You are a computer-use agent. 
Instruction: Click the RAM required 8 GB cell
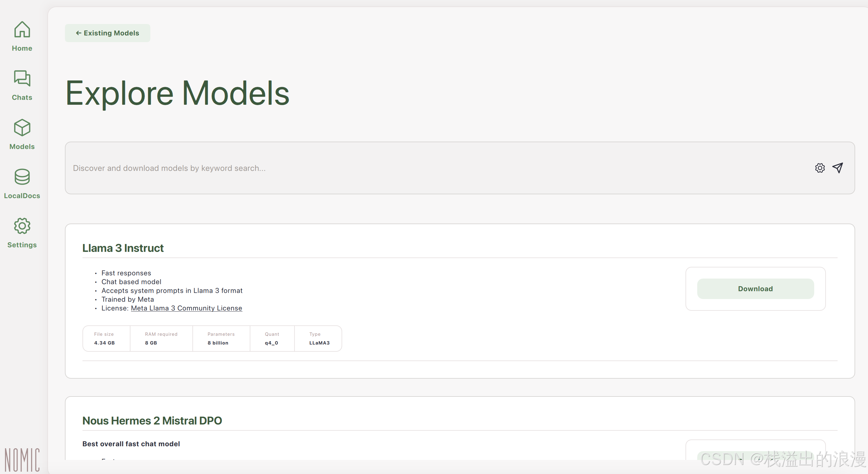(x=161, y=339)
